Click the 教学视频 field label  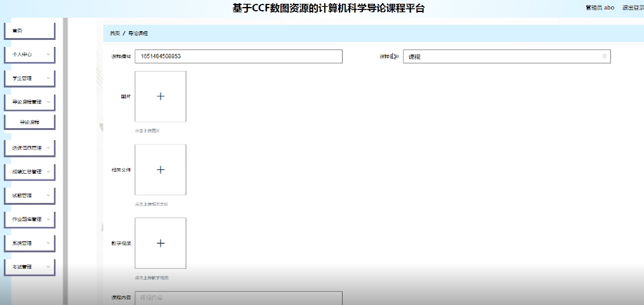point(121,243)
